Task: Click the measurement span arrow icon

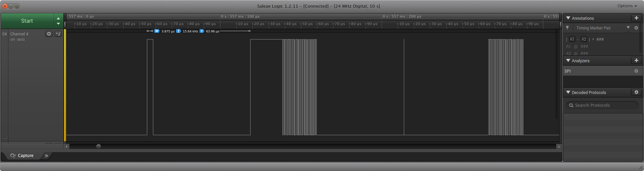Action: [150, 31]
